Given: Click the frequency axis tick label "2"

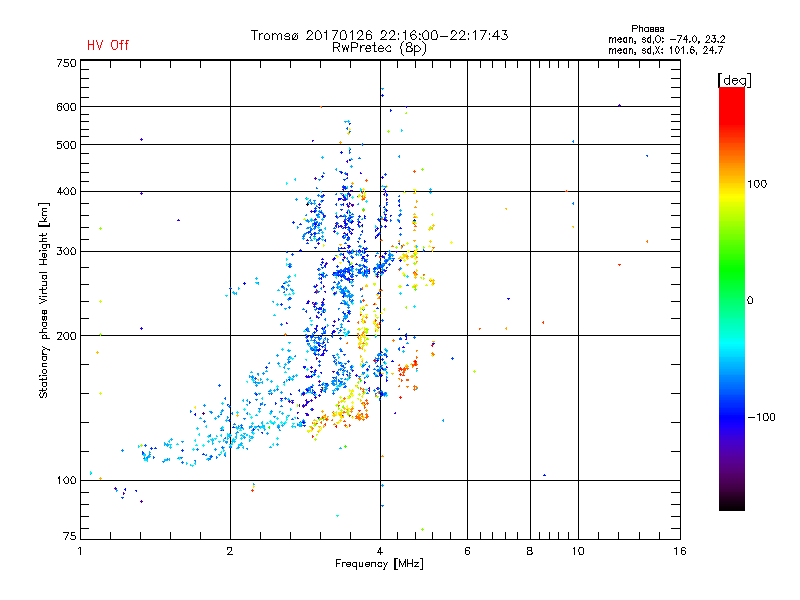Looking at the screenshot, I should 230,551.
